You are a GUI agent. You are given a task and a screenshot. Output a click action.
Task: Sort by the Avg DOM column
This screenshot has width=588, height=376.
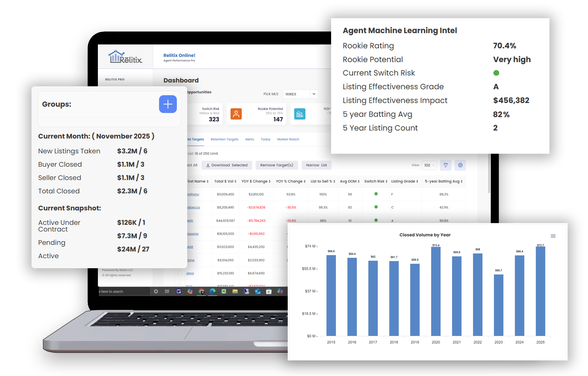(350, 182)
